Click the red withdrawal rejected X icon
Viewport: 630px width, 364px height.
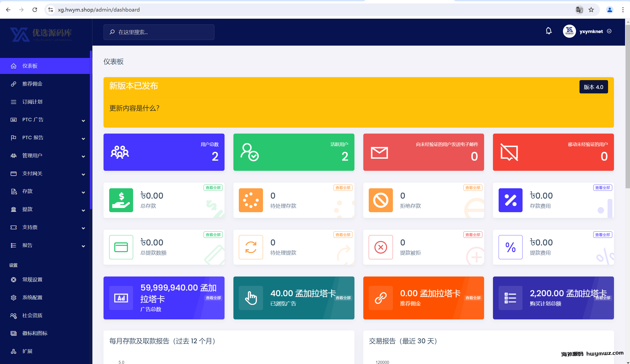pyautogui.click(x=381, y=247)
